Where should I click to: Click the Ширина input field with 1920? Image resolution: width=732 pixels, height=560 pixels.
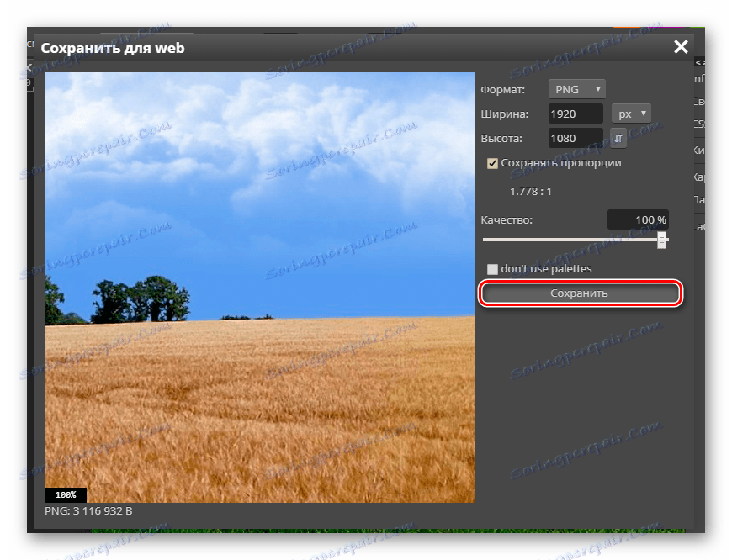(576, 114)
